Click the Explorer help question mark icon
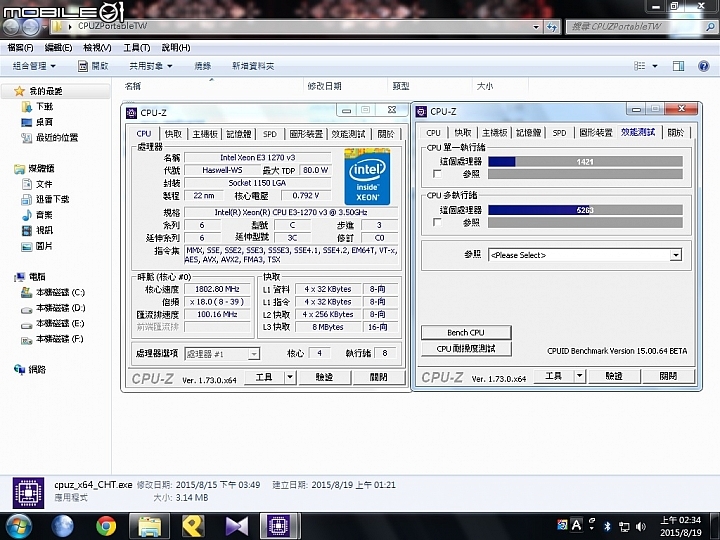 tap(703, 66)
